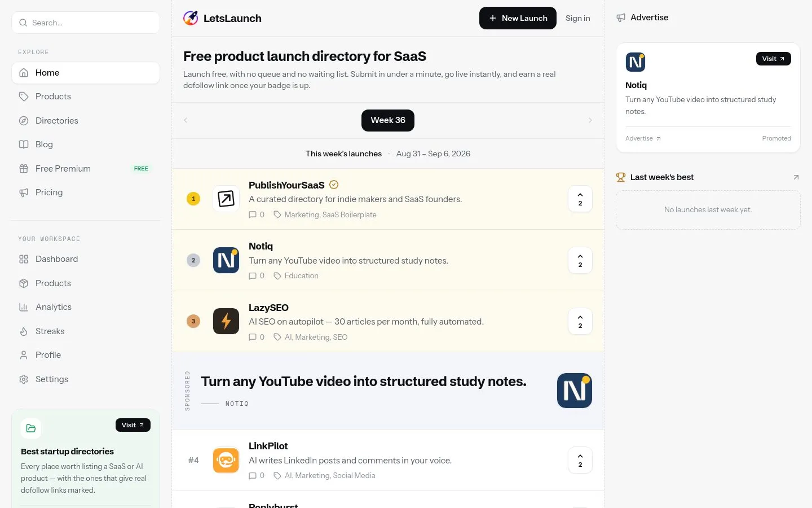Click the search magnifier icon

23,23
